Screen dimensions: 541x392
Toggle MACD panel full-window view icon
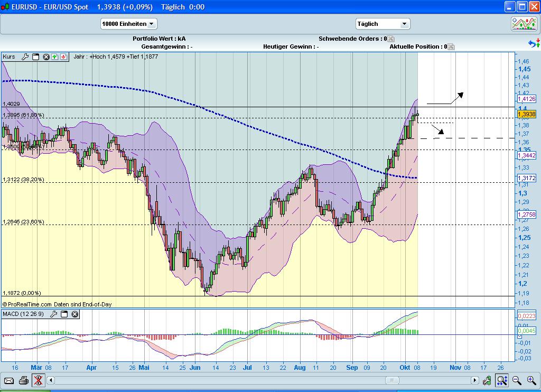point(63,314)
